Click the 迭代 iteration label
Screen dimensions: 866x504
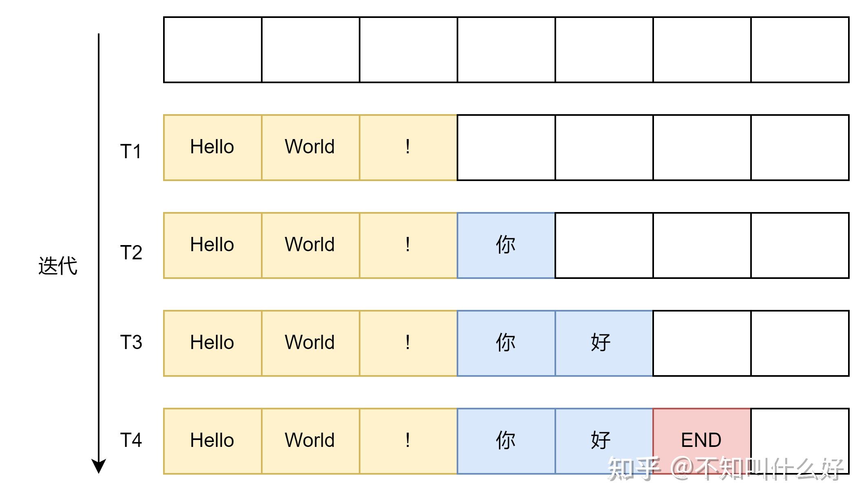[x=57, y=266]
